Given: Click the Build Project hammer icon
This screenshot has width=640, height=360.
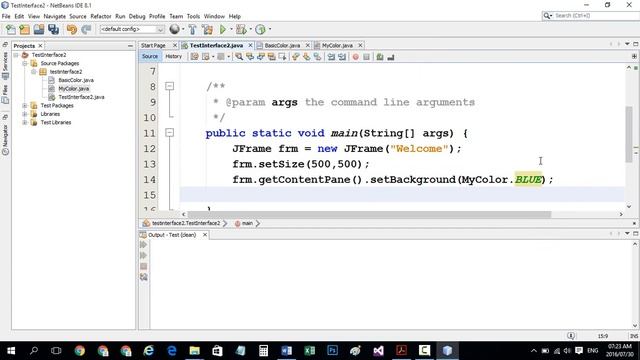Looking at the screenshot, I should [x=192, y=29].
